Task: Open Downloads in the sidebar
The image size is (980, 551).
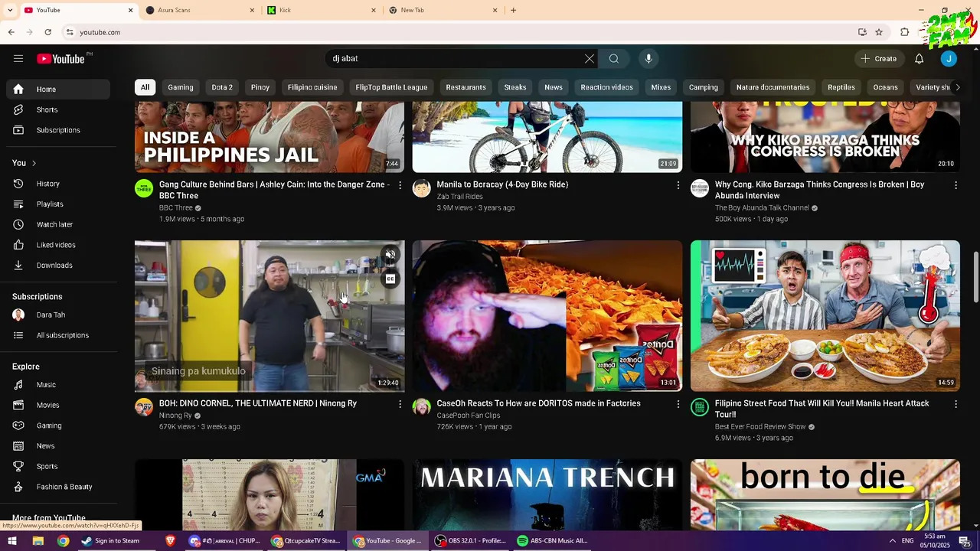Action: (58, 266)
